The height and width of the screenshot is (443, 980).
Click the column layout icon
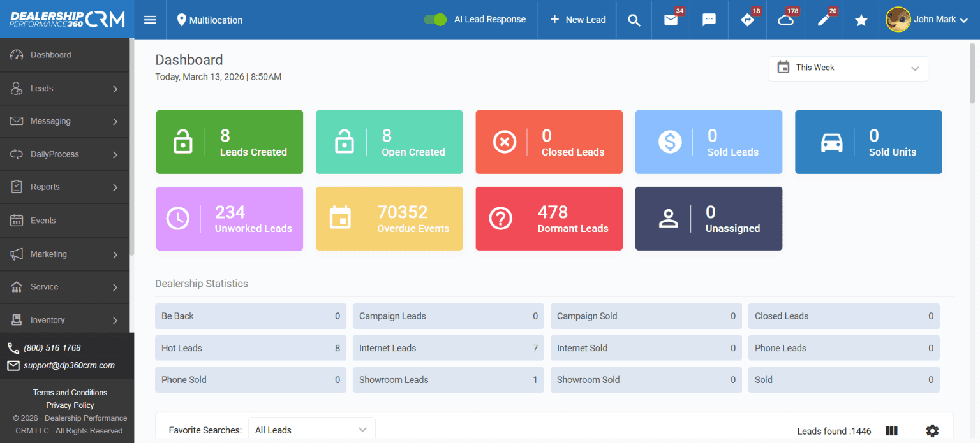tap(892, 432)
